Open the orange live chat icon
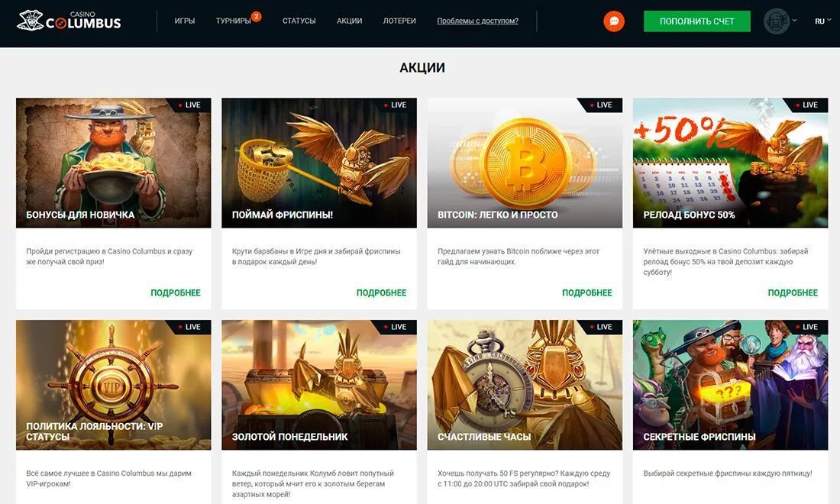This screenshot has height=504, width=840. tap(614, 21)
